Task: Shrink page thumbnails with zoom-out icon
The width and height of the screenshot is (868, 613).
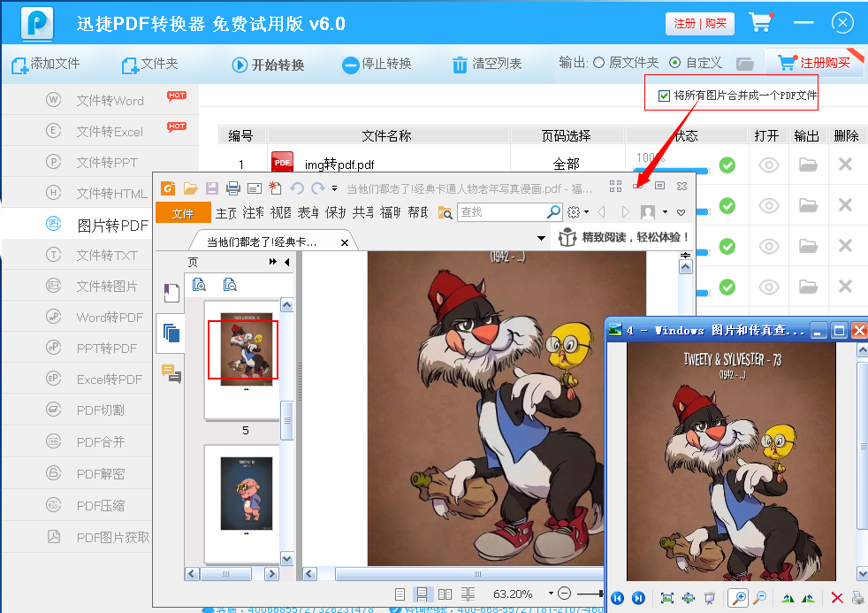Action: tap(230, 285)
